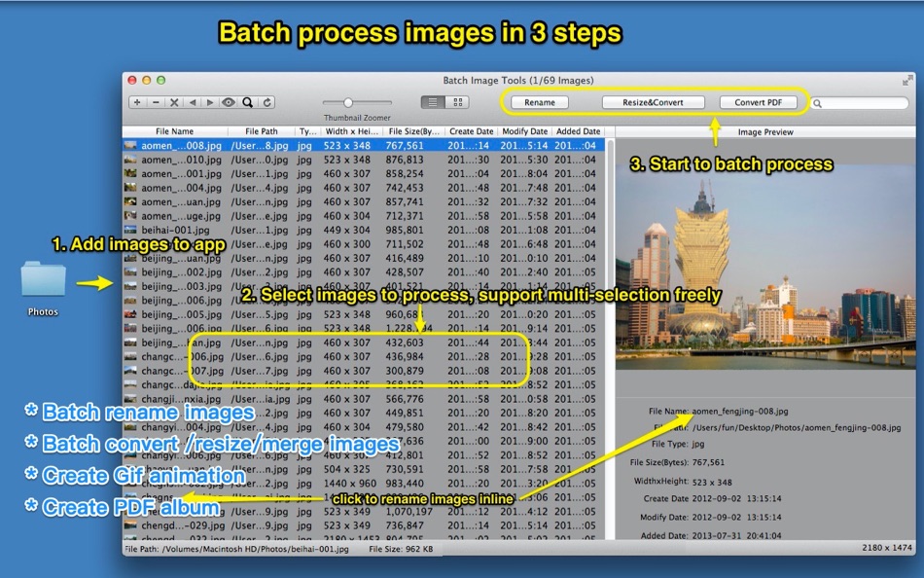Image resolution: width=924 pixels, height=578 pixels.
Task: Click the Resize&Convert button
Action: [653, 102]
